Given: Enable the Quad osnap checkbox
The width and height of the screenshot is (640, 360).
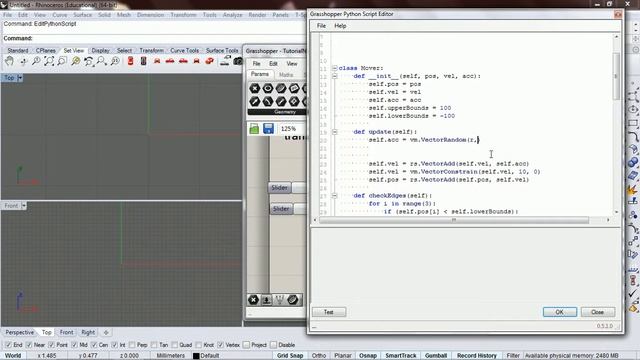Looking at the screenshot, I should pos(174,345).
